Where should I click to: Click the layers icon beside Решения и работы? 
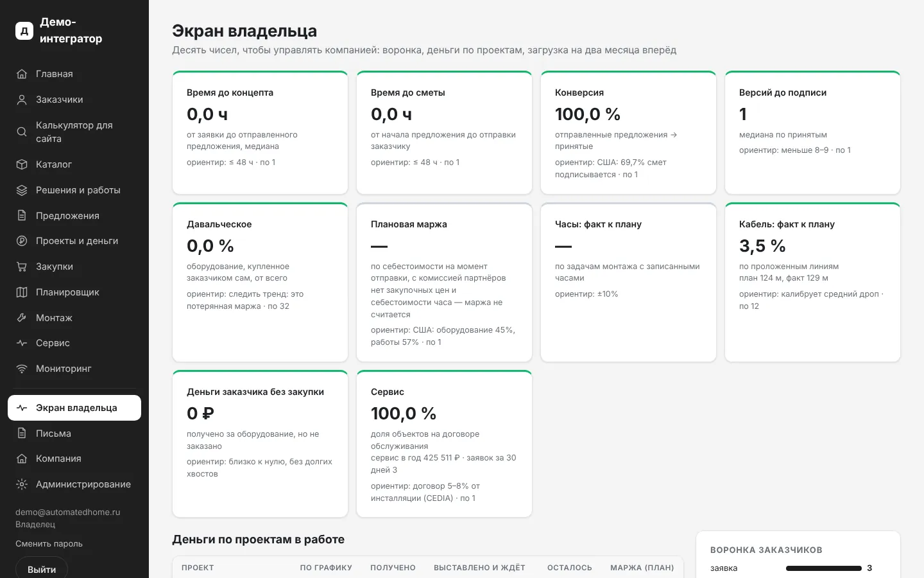(x=22, y=190)
